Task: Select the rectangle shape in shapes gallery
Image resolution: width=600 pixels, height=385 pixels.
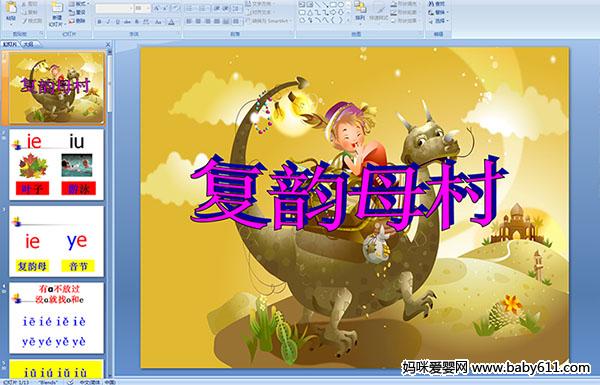Action: [334, 5]
